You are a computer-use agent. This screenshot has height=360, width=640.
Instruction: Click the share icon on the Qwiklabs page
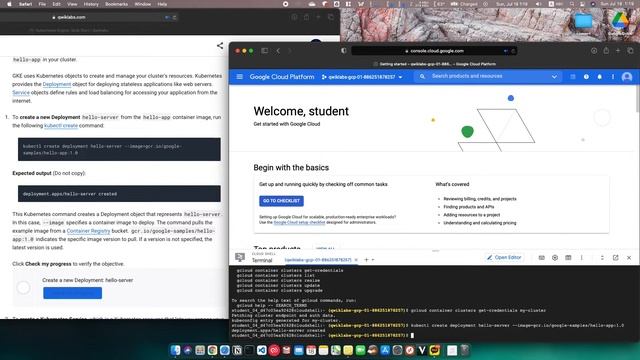(220, 45)
